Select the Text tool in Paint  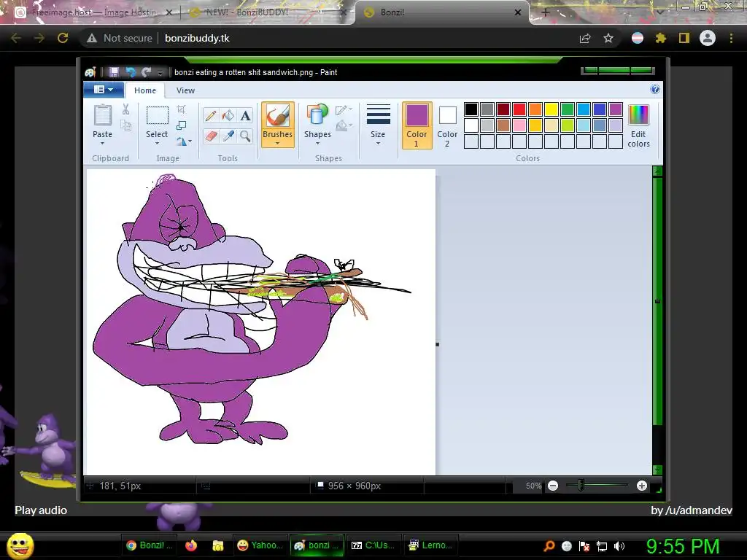point(245,115)
